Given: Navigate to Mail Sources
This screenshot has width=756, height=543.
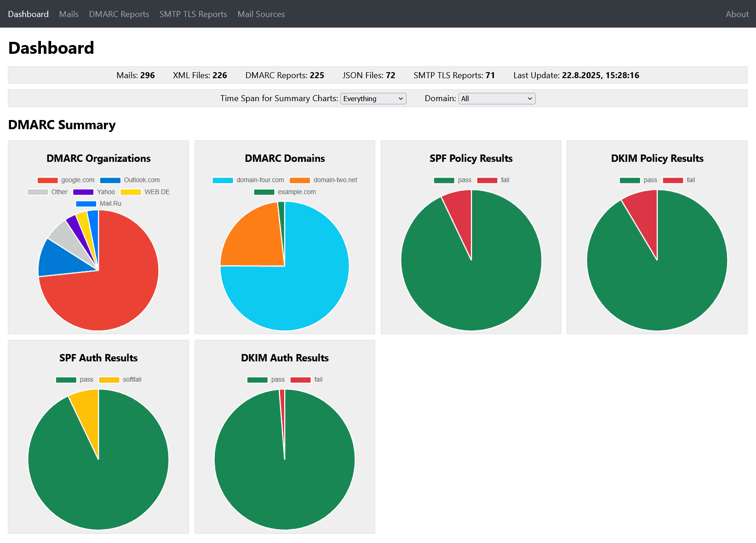Looking at the screenshot, I should [x=261, y=14].
